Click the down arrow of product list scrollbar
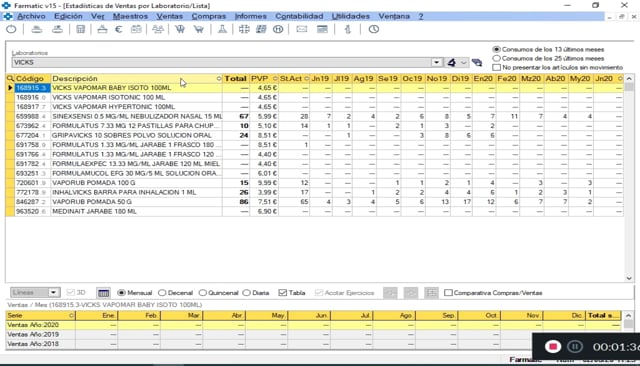Screen dimensions: 640x366 click(x=629, y=278)
